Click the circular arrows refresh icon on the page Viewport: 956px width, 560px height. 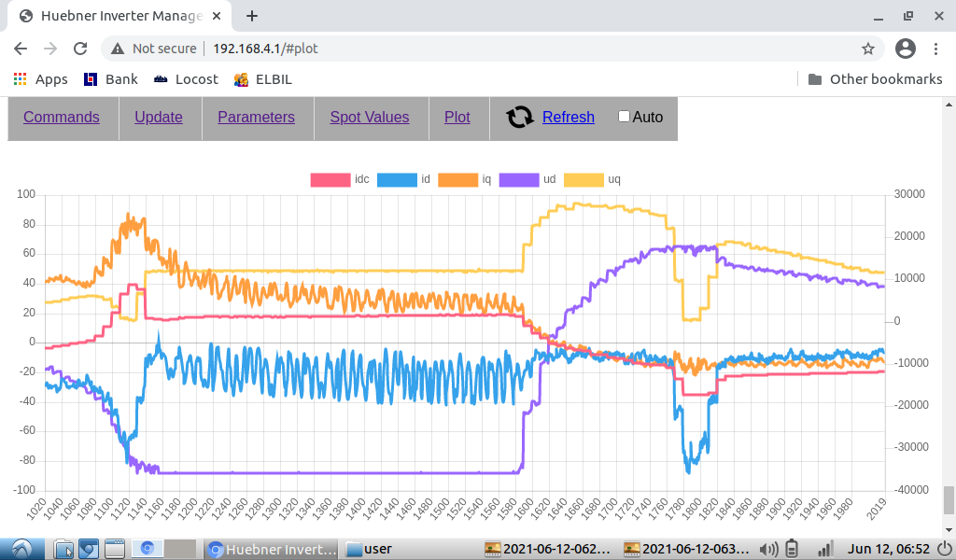point(519,117)
